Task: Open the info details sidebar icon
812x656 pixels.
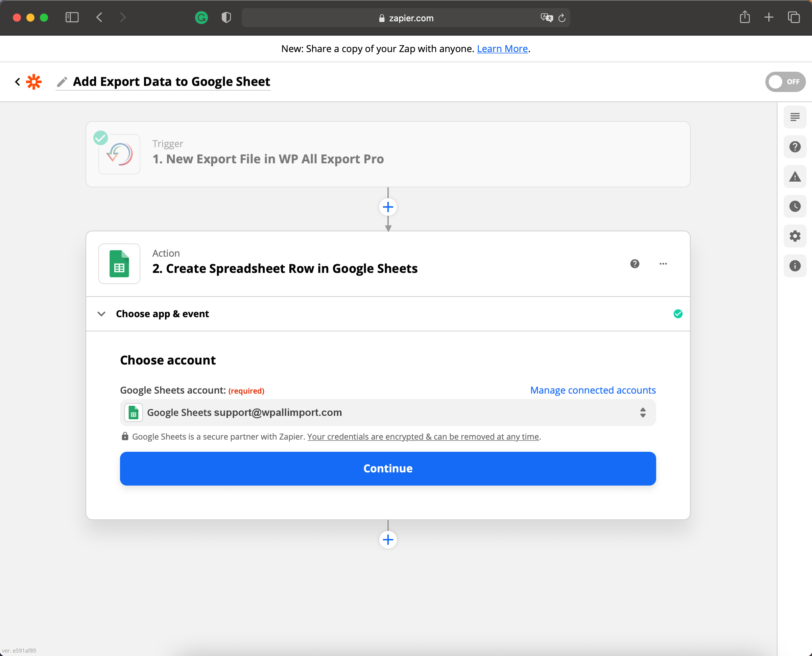Action: (x=795, y=266)
